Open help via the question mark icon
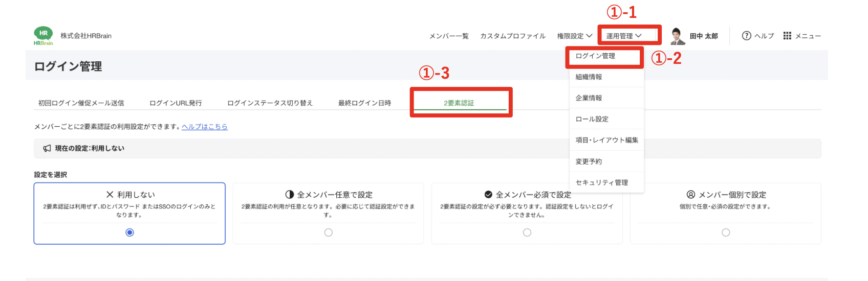Viewport: 868px width, 281px height. (x=746, y=36)
